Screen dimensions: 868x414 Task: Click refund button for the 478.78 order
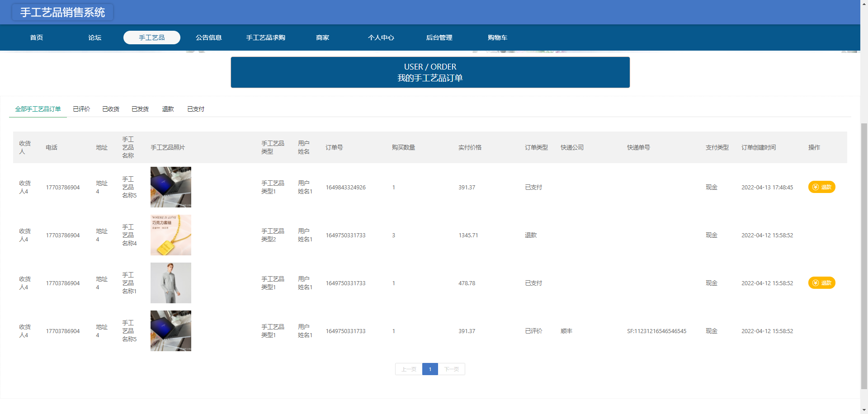pyautogui.click(x=821, y=283)
